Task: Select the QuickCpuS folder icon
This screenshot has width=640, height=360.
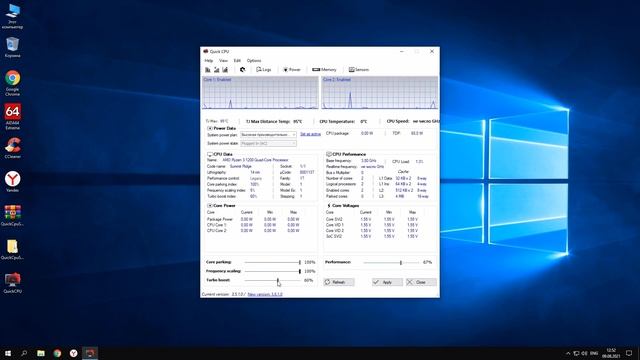Action: (12, 249)
